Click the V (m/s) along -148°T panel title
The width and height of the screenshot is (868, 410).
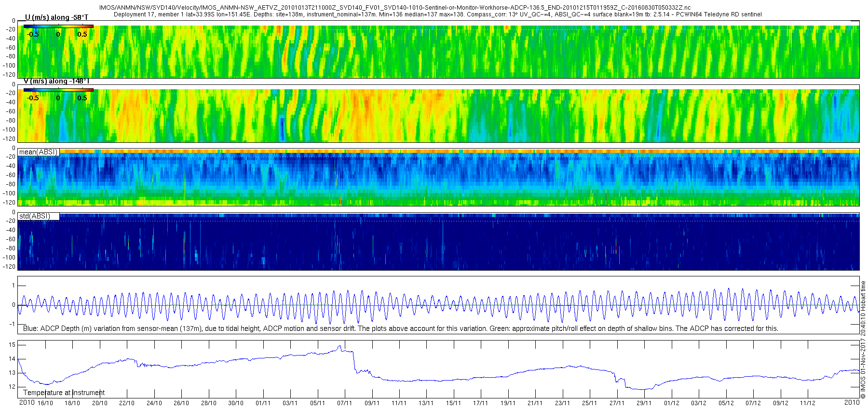(x=56, y=81)
